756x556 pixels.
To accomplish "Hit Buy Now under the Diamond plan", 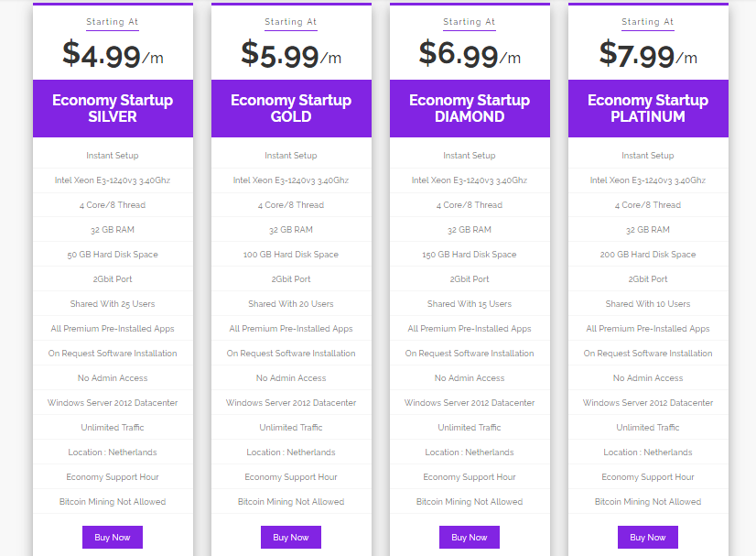I will pyautogui.click(x=470, y=538).
